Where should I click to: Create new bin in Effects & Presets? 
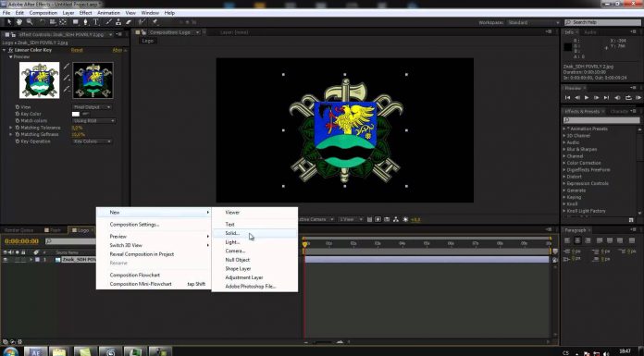(x=631, y=220)
